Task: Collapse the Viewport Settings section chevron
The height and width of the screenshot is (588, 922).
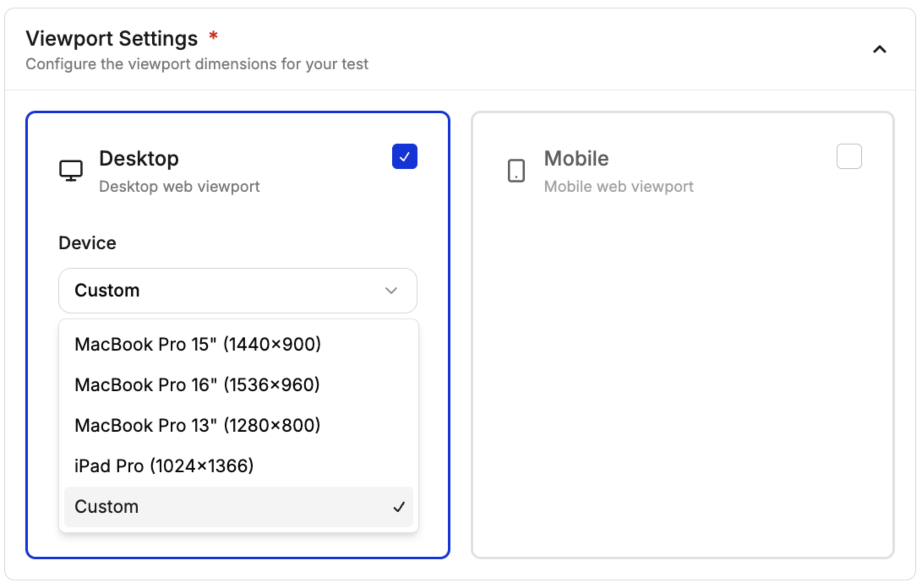Action: point(879,50)
